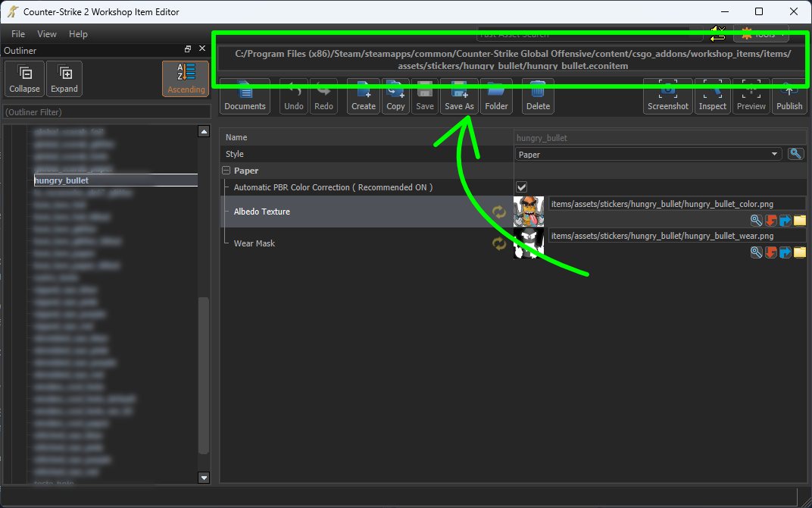This screenshot has width=812, height=508.
Task: Click the Wear Mask black-and-white thumbnail
Action: pos(529,243)
